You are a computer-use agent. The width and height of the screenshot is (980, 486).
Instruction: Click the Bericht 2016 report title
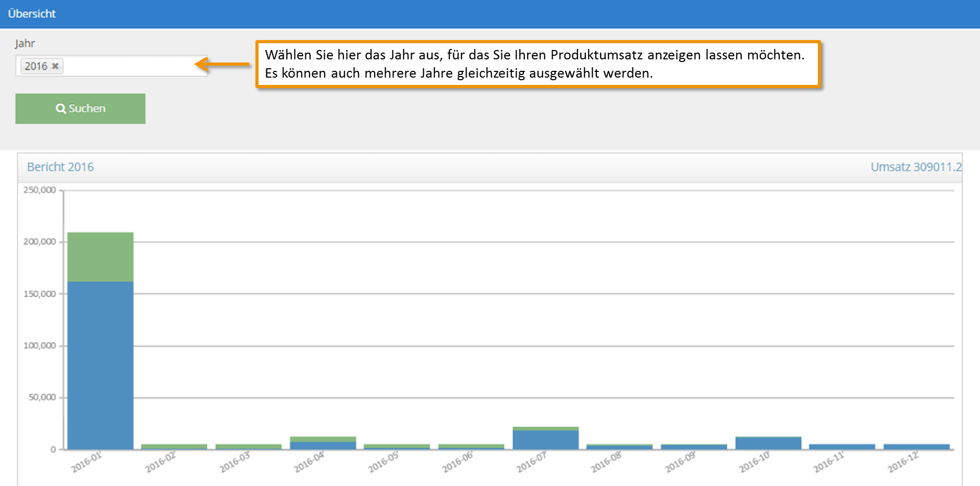[x=60, y=167]
